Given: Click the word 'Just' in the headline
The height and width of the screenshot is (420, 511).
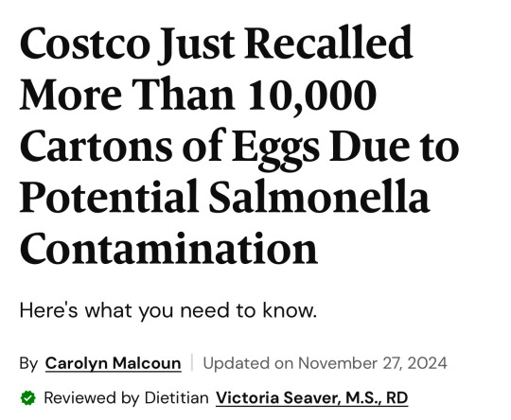Looking at the screenshot, I should pyautogui.click(x=196, y=45).
